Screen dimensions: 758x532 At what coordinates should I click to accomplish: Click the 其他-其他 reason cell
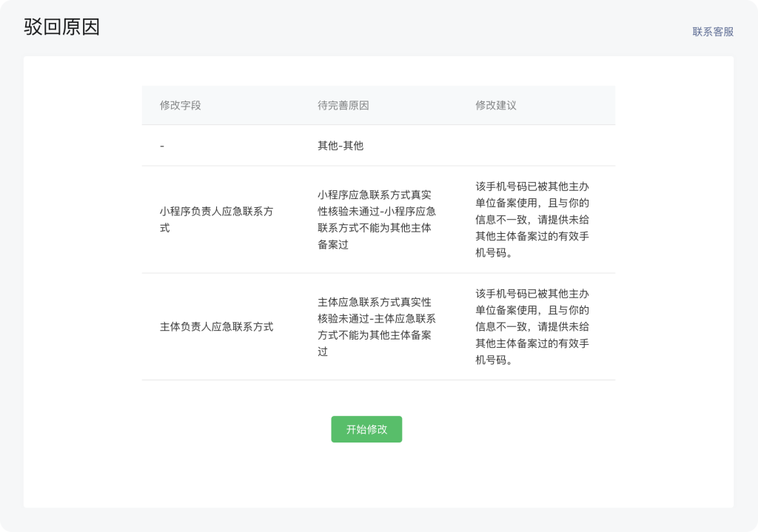coord(341,146)
